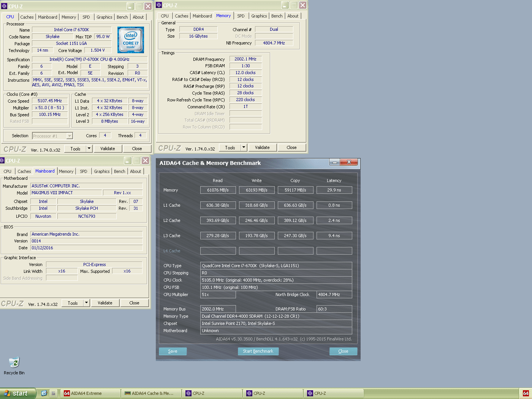This screenshot has height=399, width=532.
Task: Click Validate in the CPU window
Action: point(108,149)
